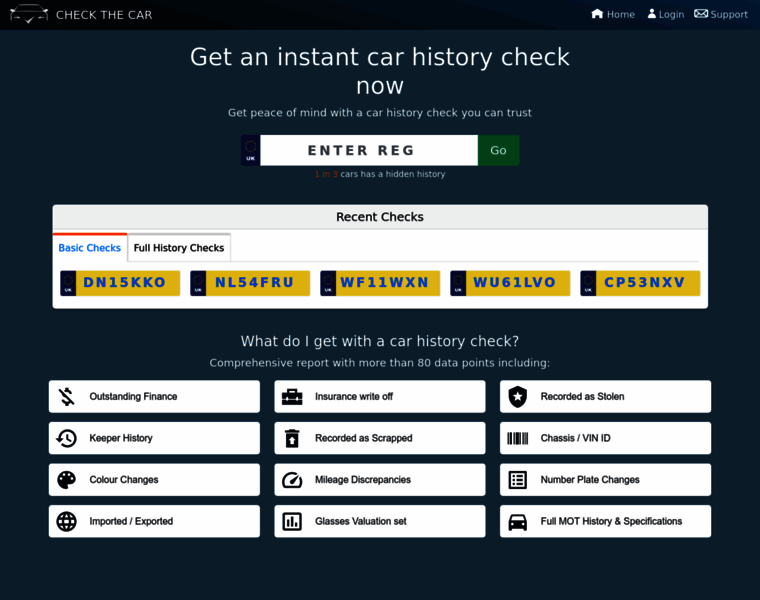Click the UK badge beside the reg input
760x600 pixels.
251,150
